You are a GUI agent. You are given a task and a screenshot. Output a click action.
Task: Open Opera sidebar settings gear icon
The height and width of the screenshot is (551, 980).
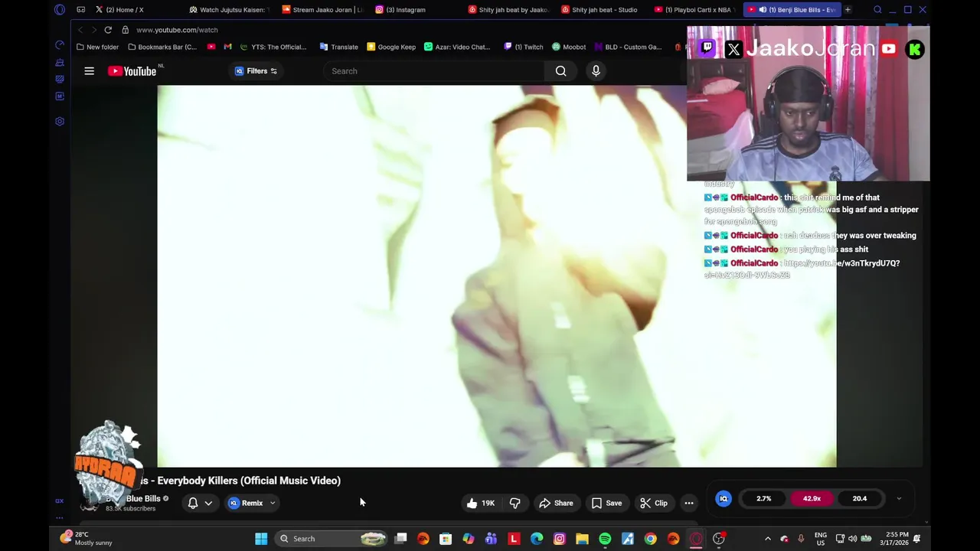[60, 121]
